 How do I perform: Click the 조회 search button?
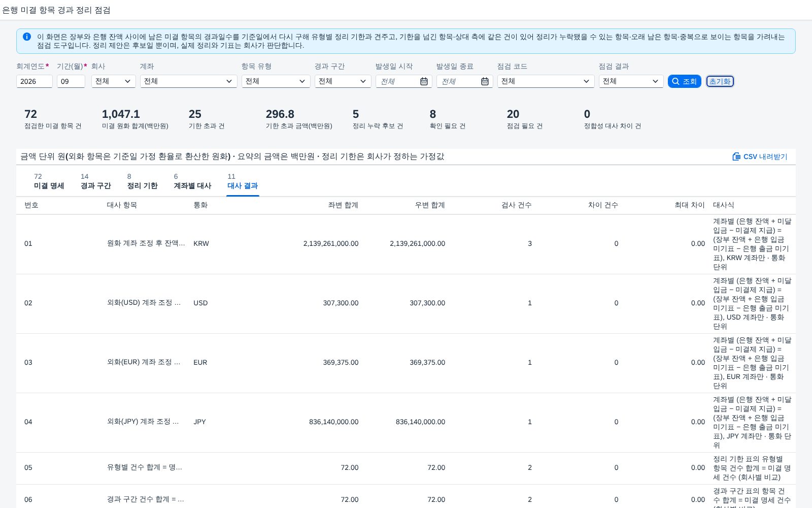685,81
